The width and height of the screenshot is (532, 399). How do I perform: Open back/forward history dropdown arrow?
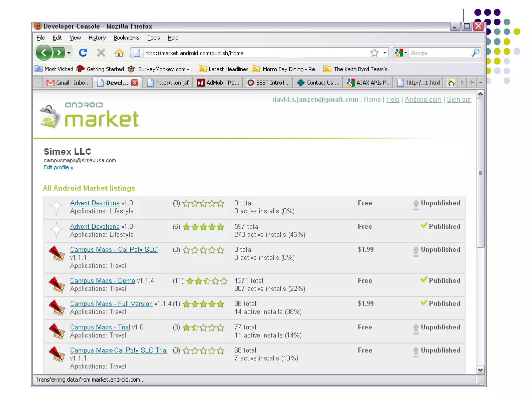coord(69,53)
